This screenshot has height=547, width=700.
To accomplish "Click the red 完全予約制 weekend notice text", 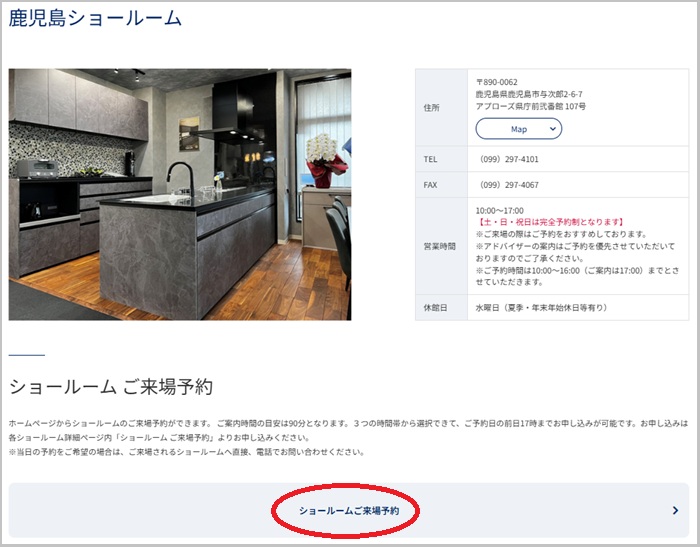I will (x=550, y=222).
